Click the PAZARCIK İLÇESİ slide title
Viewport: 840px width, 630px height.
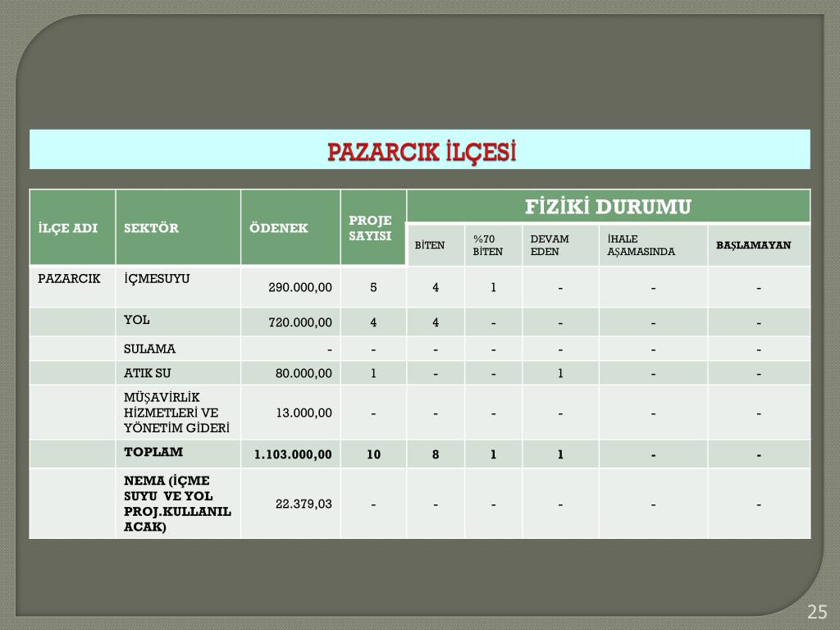(x=421, y=152)
